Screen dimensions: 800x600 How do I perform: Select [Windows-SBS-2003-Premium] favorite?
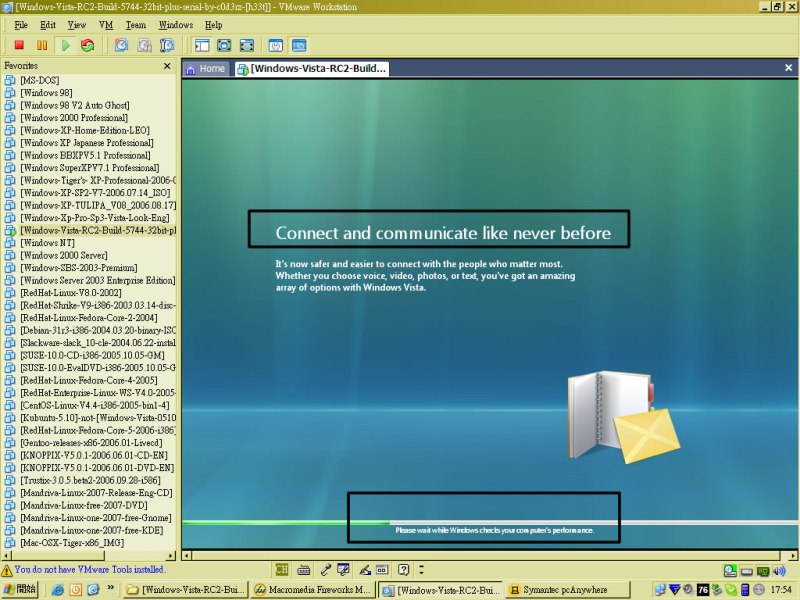click(x=79, y=268)
